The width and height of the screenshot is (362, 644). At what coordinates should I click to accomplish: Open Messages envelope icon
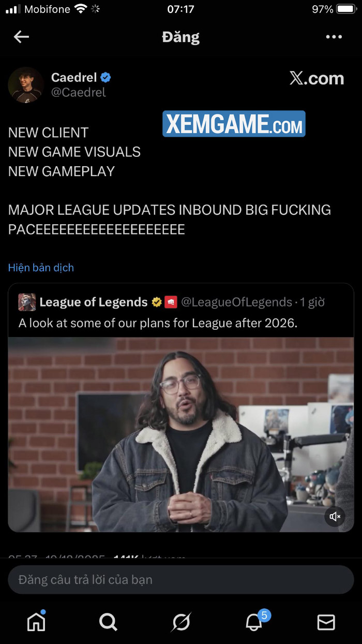tap(326, 622)
